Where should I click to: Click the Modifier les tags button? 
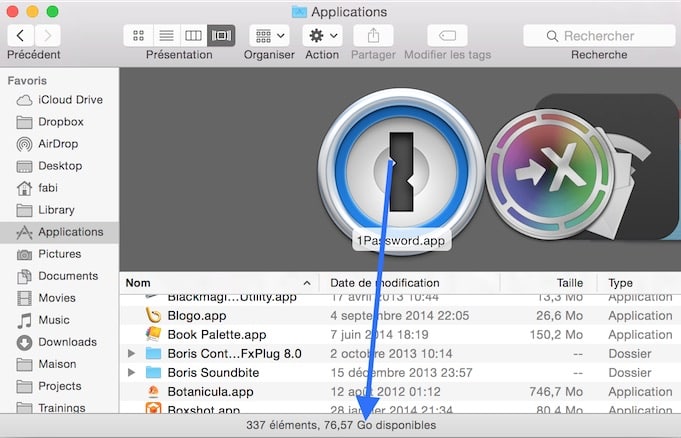tap(447, 36)
